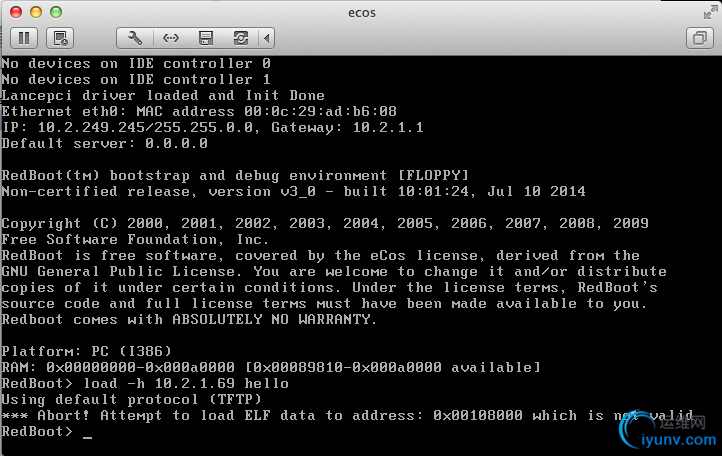Click 'No devices on IDE controller 1'
Screen dimensions: 722x456
point(136,79)
